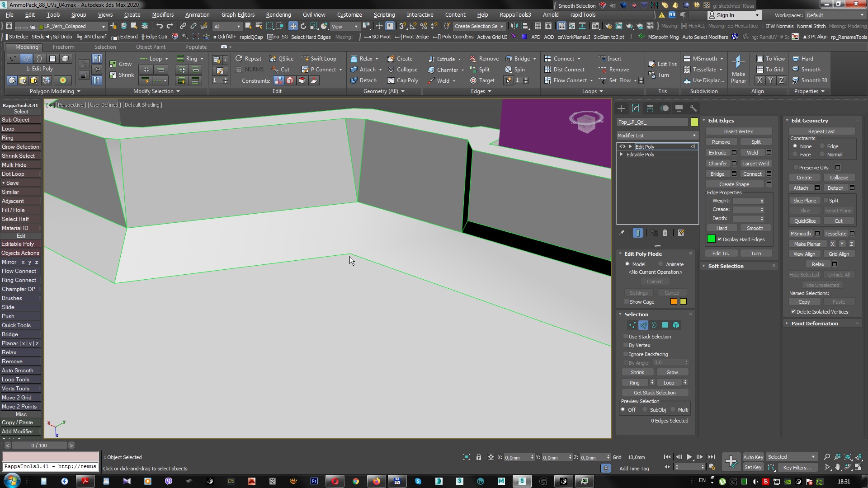Click Get Stack Selection button
Image resolution: width=868 pixels, height=488 pixels.
(x=655, y=393)
